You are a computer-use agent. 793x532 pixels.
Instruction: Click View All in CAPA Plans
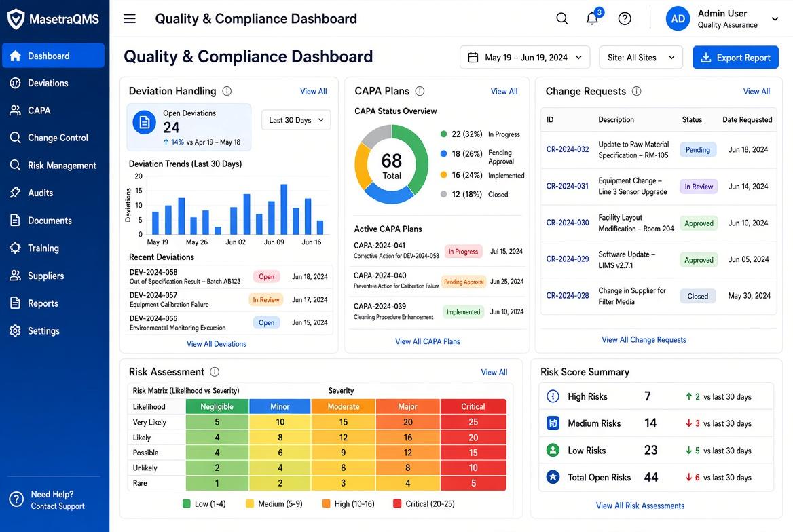[x=504, y=91]
